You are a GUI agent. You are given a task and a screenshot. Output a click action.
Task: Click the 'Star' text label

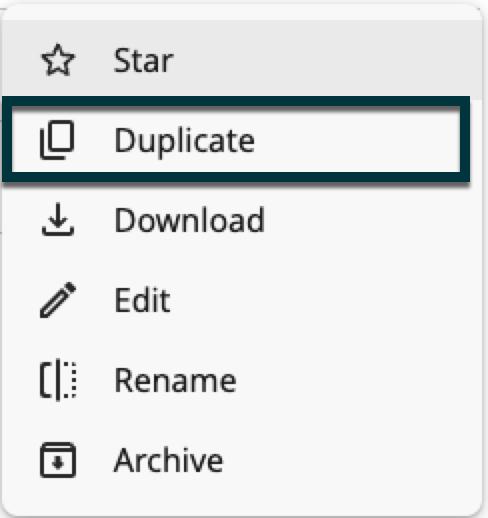click(x=144, y=60)
